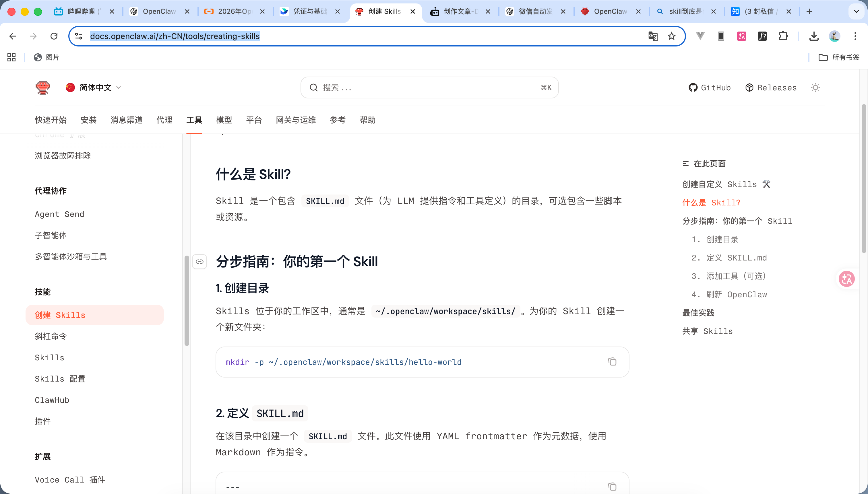
Task: Jump to 最佳实践 in the page outline
Action: click(x=698, y=313)
